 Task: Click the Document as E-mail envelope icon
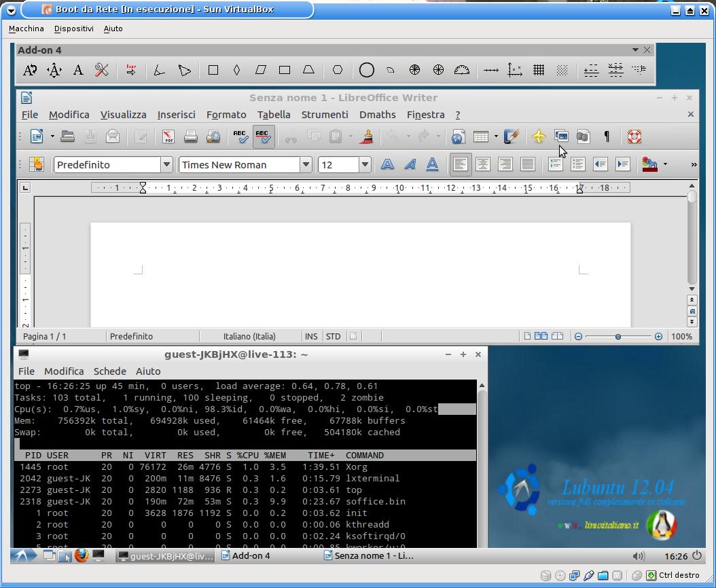coord(112,136)
